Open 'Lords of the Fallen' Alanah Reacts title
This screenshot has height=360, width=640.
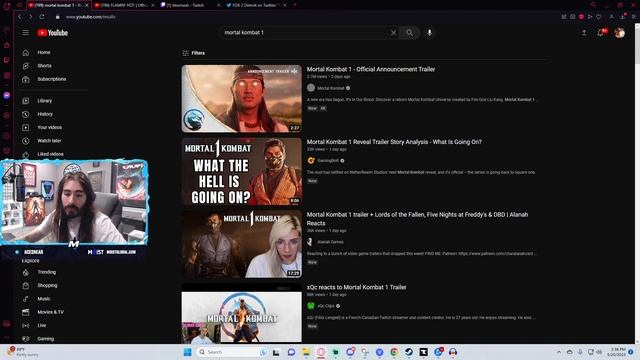(417, 219)
